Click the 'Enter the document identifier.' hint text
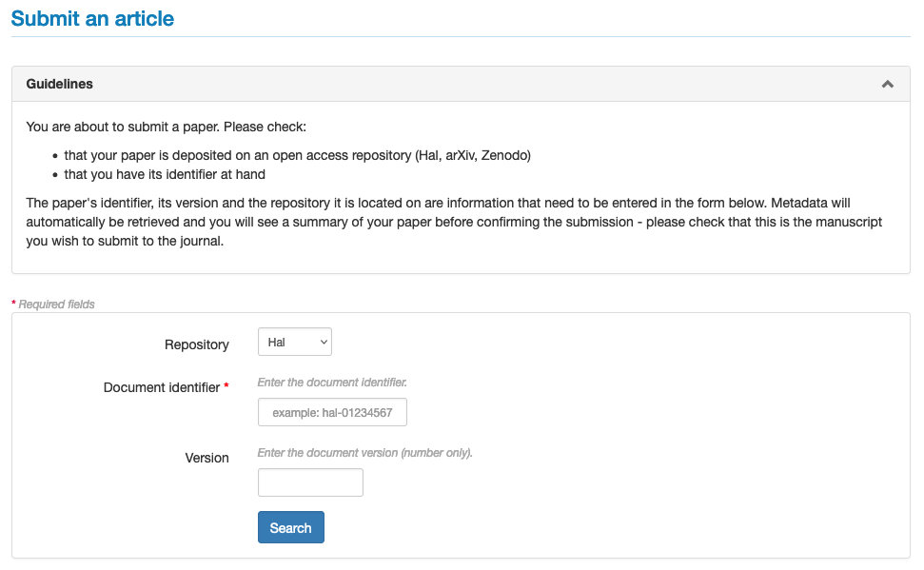The image size is (924, 570). tap(332, 383)
